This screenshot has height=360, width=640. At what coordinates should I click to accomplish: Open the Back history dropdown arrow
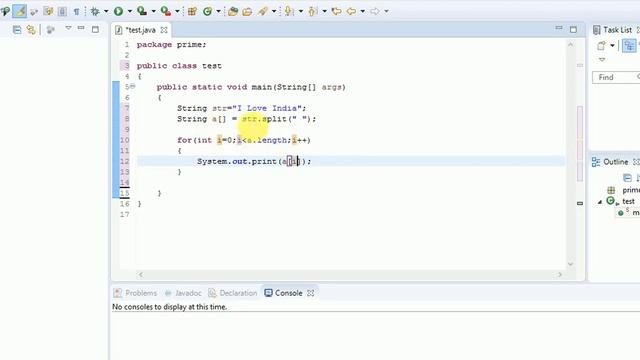click(362, 11)
